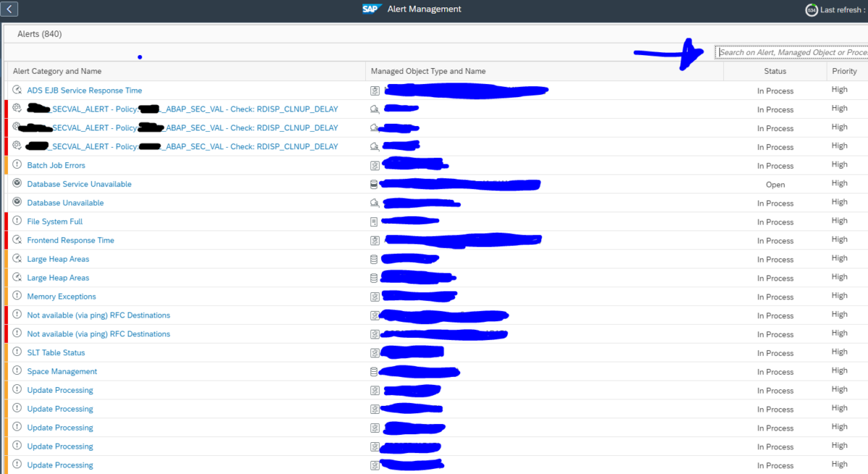Open the Not available (via ping) RFC Destinations alert
Viewport: 868px width, 474px height.
coord(98,315)
